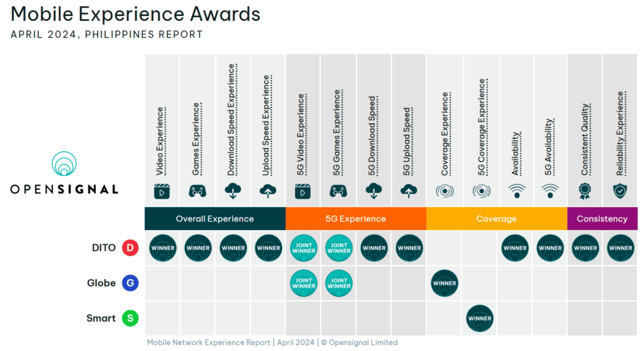Click DITO's Availability winner badge
Image resolution: width=644 pixels, height=351 pixels.
(515, 248)
